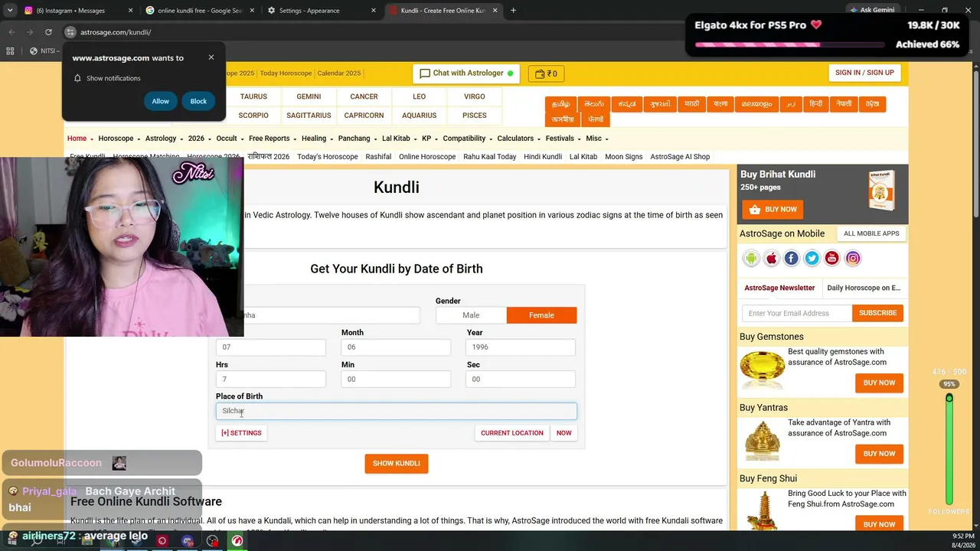
Task: Open Moon Signs submenu link
Action: [624, 157]
